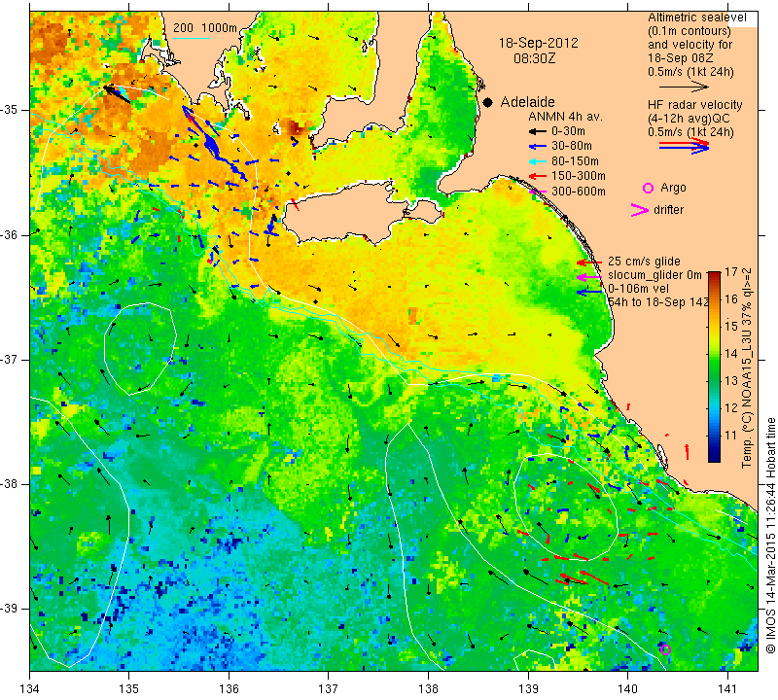Viewport: 778px width, 700px height.
Task: Click the 30-80m depth label
Action: pyautogui.click(x=572, y=147)
